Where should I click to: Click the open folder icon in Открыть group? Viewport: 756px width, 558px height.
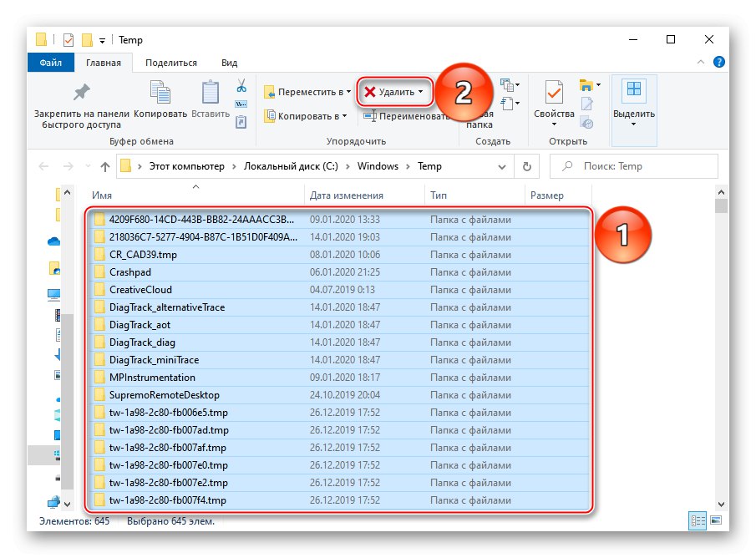coord(586,85)
